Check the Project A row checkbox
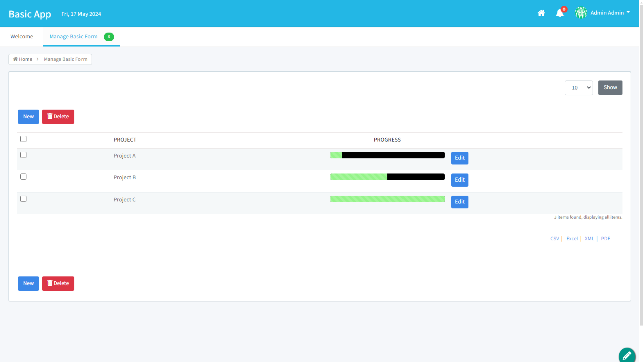This screenshot has width=644, height=362. (23, 155)
